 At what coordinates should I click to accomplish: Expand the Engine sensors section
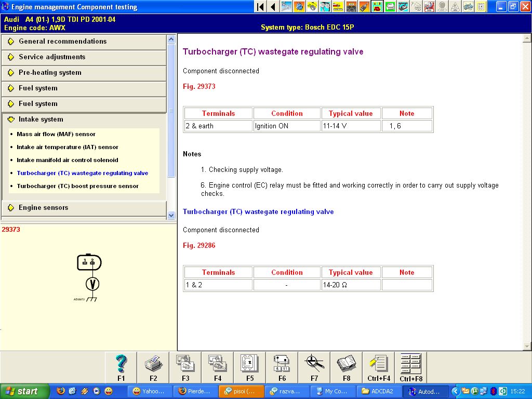43,208
